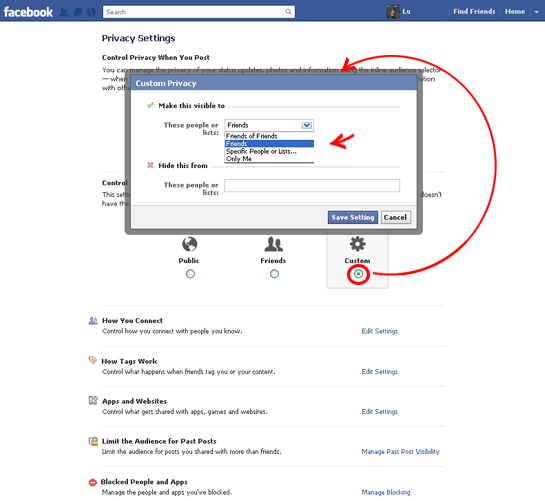Click the profile picture thumbnail beside Lu
The image size is (545, 501).
tap(393, 12)
